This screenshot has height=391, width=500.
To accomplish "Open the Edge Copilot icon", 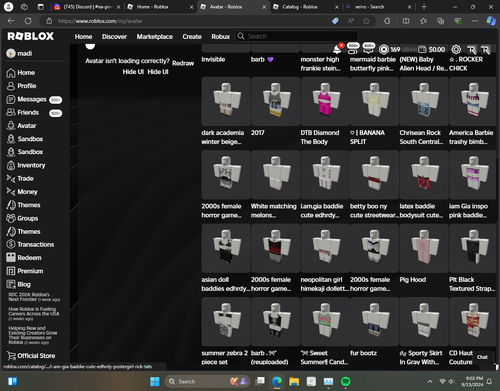I will pyautogui.click(x=491, y=21).
